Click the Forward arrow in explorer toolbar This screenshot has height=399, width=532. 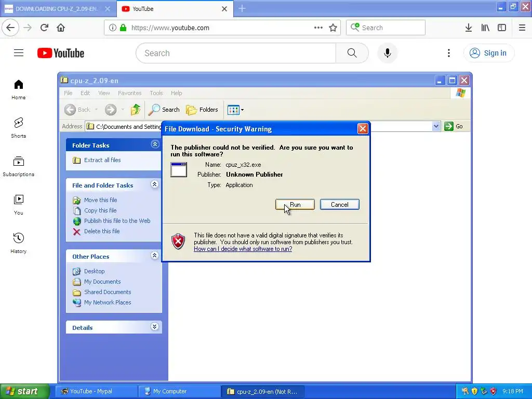tap(111, 110)
